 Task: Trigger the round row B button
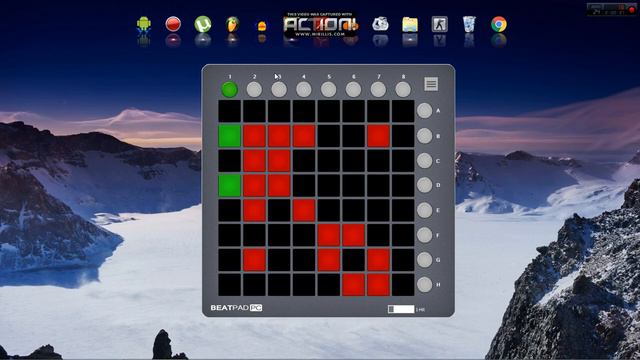[424, 136]
